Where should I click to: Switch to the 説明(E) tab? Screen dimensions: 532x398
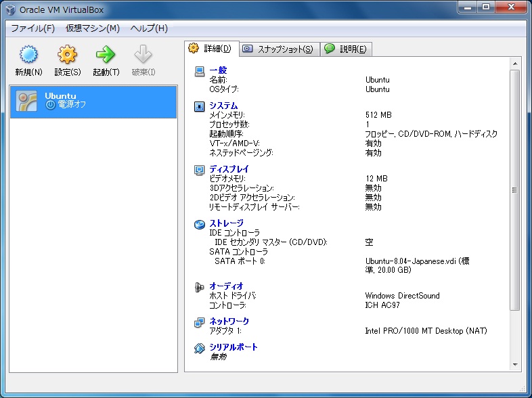[347, 49]
